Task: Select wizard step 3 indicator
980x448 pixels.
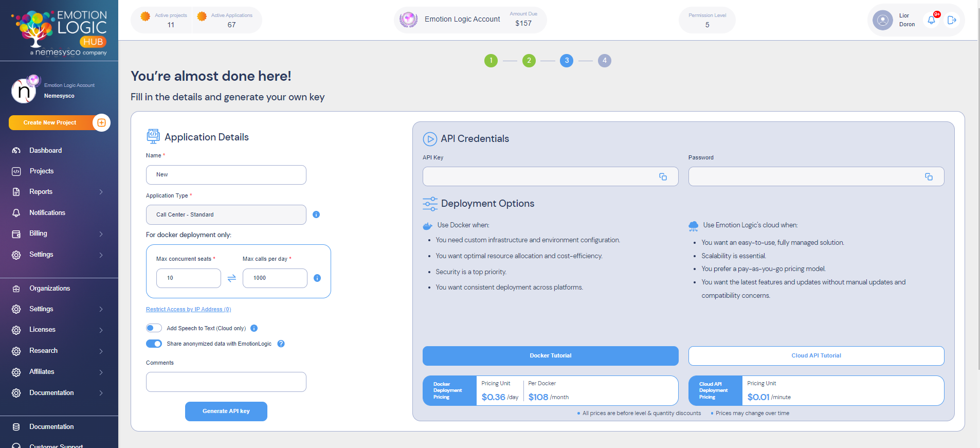Action: click(567, 61)
